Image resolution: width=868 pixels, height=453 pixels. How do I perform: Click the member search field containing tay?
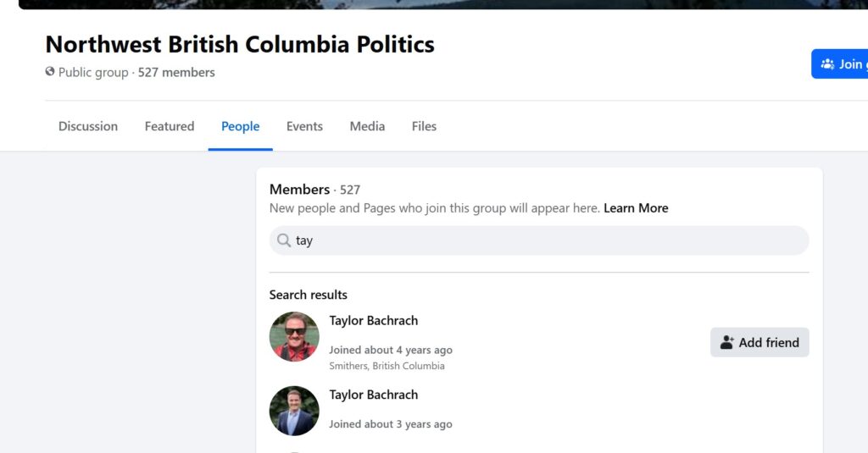[539, 240]
